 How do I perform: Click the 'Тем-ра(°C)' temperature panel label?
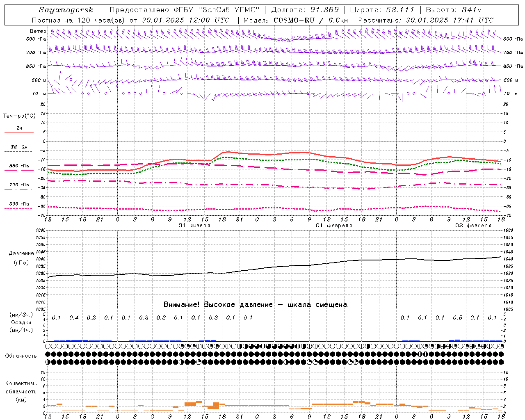(19, 116)
